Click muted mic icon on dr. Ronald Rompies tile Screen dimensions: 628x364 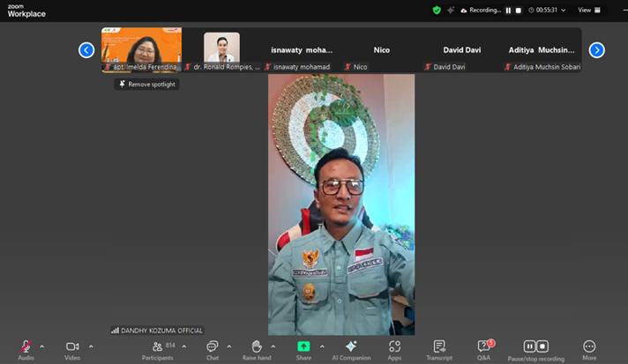pos(188,67)
